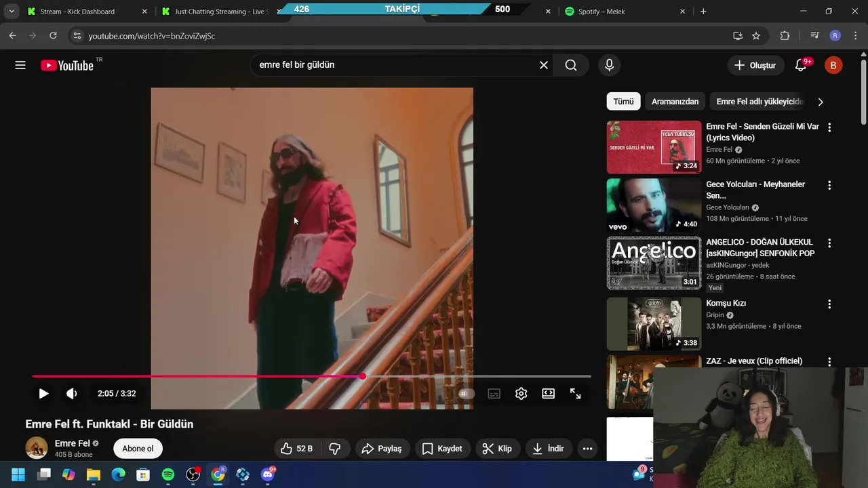The width and height of the screenshot is (868, 488).
Task: Select the Aramanızdan filter chip
Action: click(675, 102)
